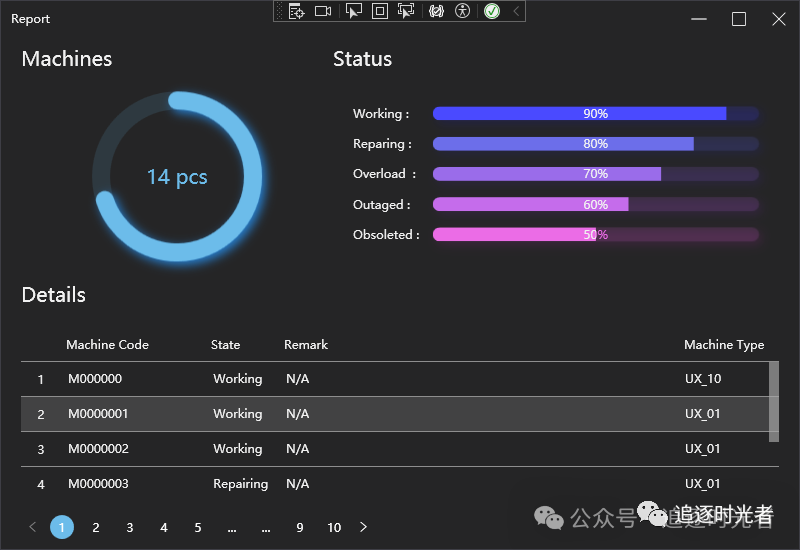Click the Details heading
The image size is (800, 550).
54,295
